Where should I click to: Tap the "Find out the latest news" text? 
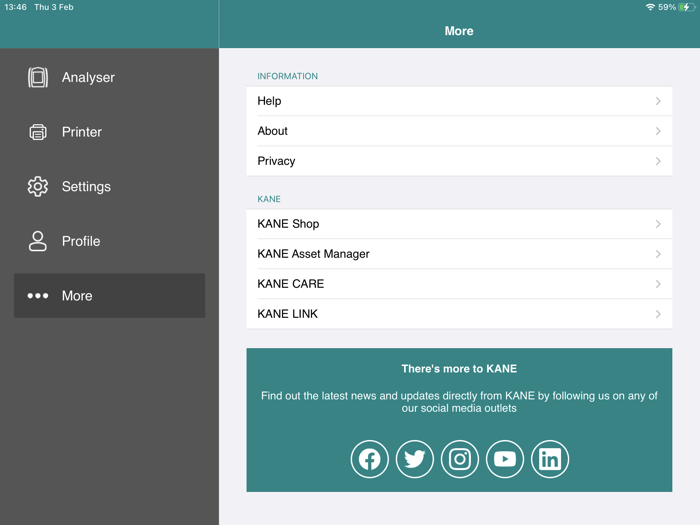[459, 402]
